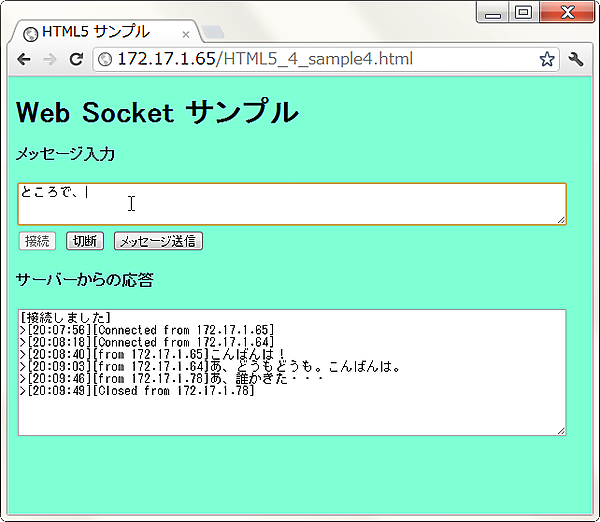This screenshot has width=600, height=522.
Task: Click the globe icon in the address bar
Action: click(105, 59)
